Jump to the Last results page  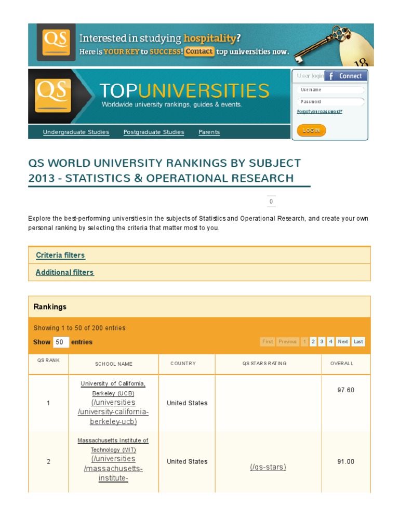point(358,342)
